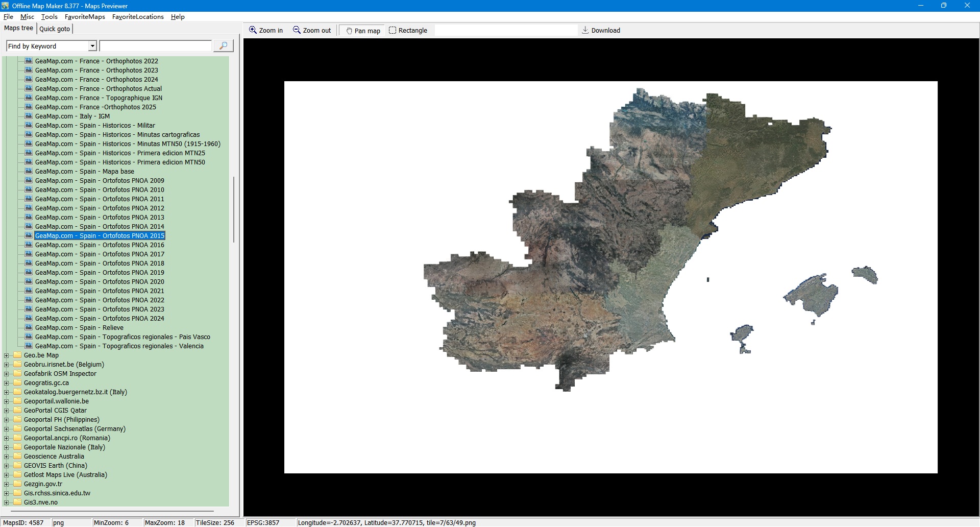Screen dimensions: 980x527
Task: Click the keyword search magnifier button
Action: (223, 46)
